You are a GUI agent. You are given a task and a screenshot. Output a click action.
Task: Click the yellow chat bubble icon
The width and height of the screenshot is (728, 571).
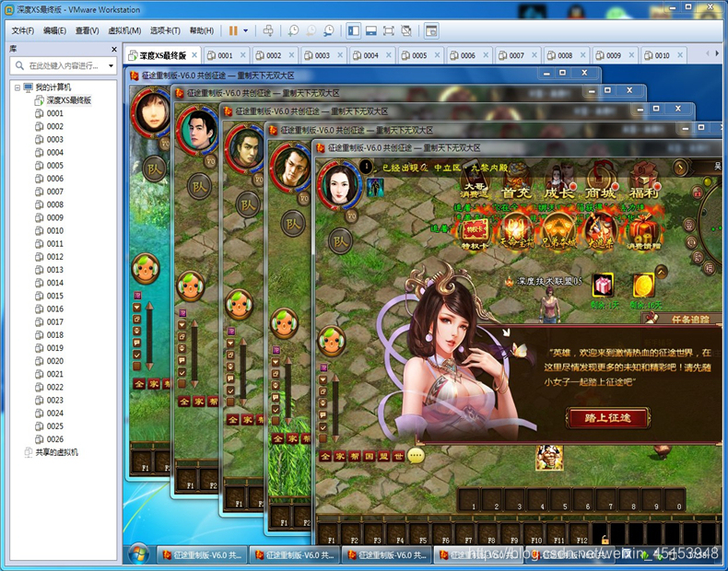(416, 457)
